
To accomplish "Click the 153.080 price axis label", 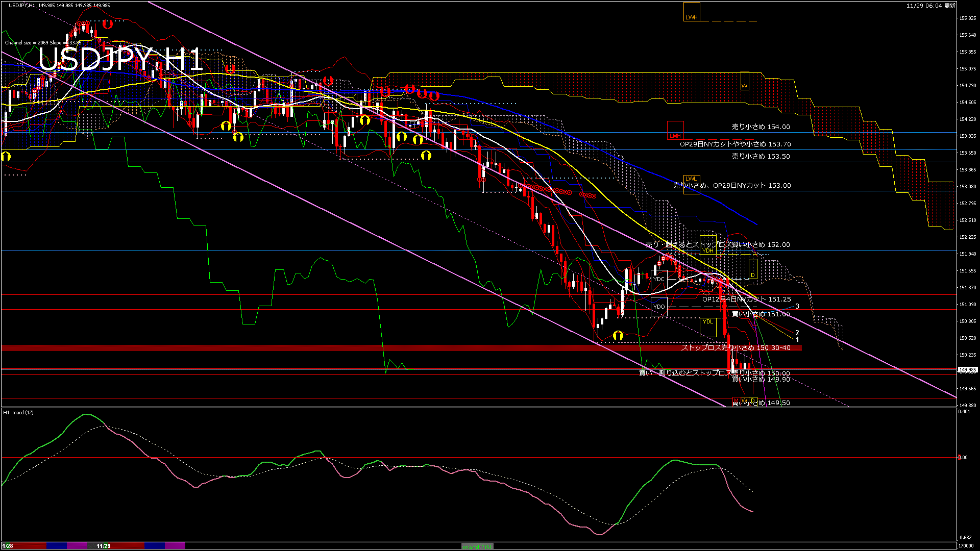I will [968, 187].
